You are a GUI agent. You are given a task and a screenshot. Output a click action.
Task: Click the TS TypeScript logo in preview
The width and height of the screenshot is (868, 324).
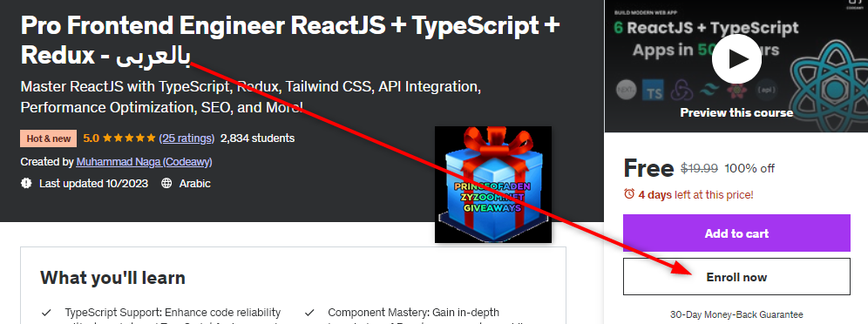pos(654,90)
